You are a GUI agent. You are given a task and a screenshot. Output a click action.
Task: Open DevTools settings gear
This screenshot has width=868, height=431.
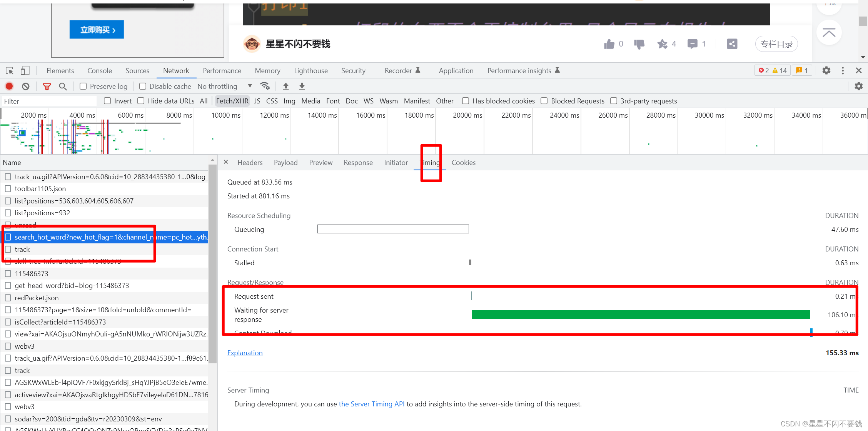point(826,70)
